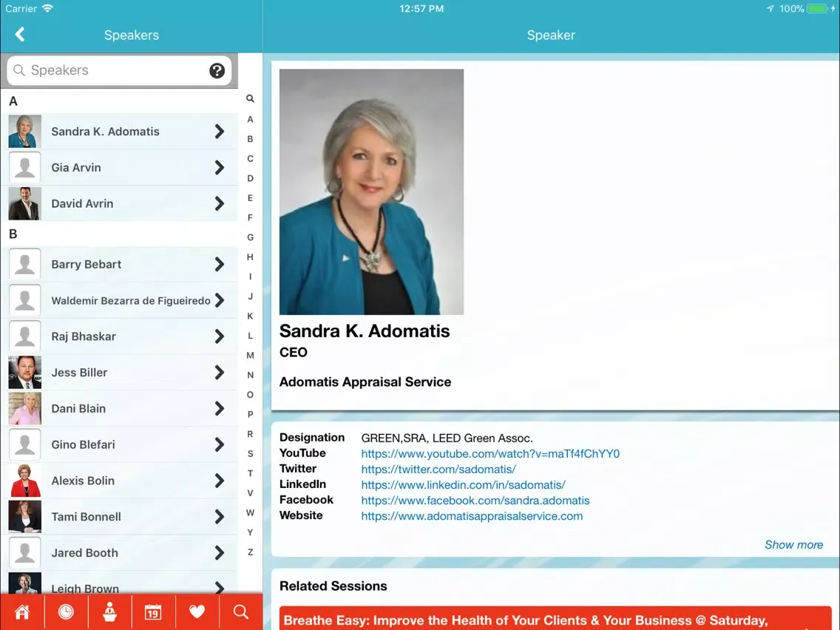Open Jess Biller row chevron
This screenshot has width=840, height=630.
pos(220,373)
